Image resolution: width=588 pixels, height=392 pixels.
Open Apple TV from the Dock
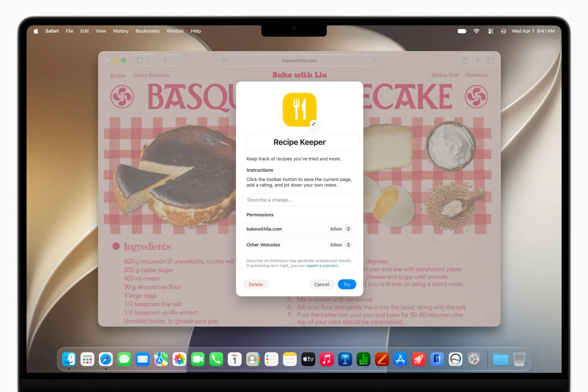(308, 359)
